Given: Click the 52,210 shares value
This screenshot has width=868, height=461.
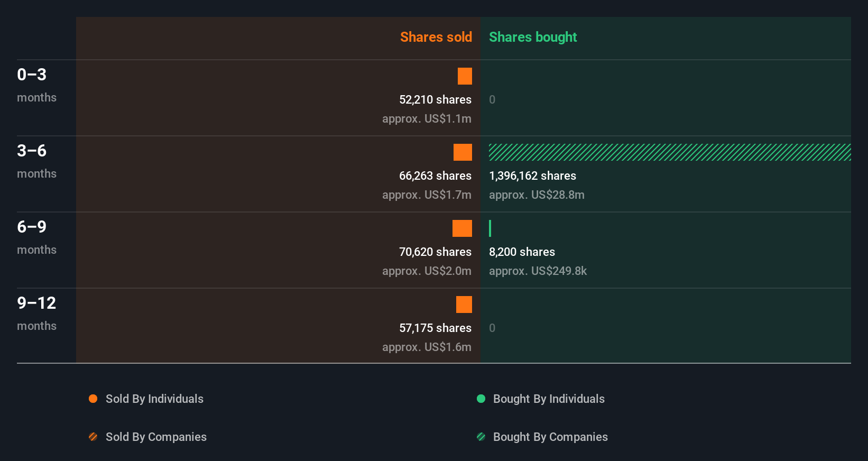Looking at the screenshot, I should coord(435,99).
